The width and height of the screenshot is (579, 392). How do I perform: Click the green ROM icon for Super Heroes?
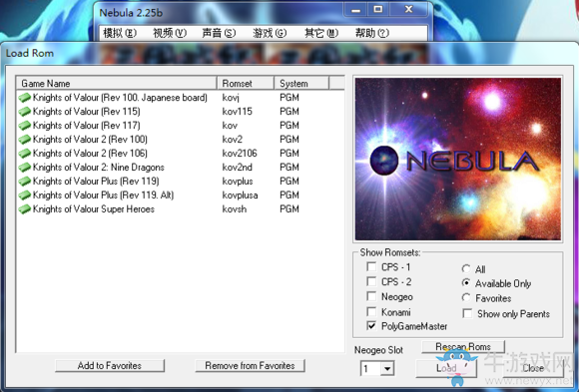pyautogui.click(x=25, y=208)
